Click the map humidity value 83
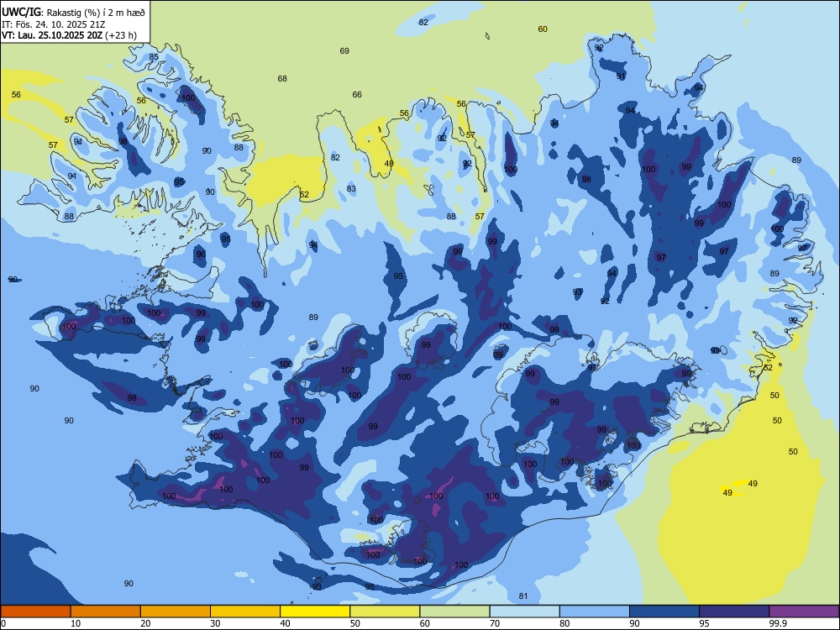 (x=351, y=188)
